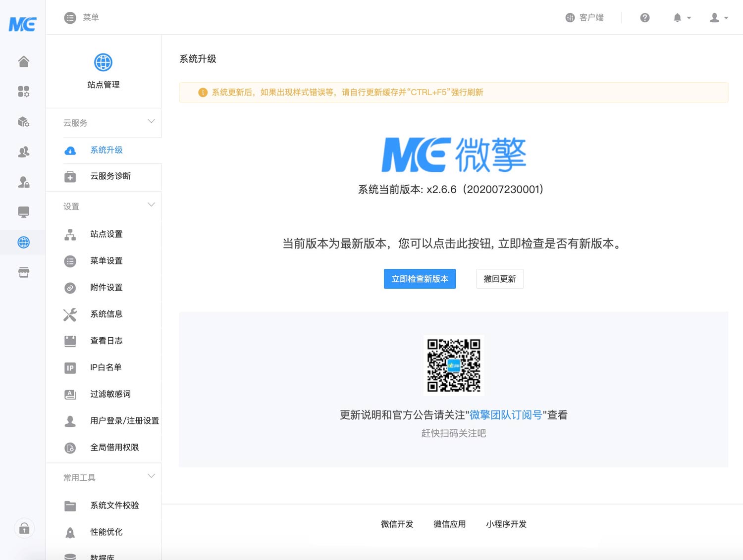This screenshot has width=743, height=560.
Task: Open the 客户端 link in the top bar
Action: 584,18
